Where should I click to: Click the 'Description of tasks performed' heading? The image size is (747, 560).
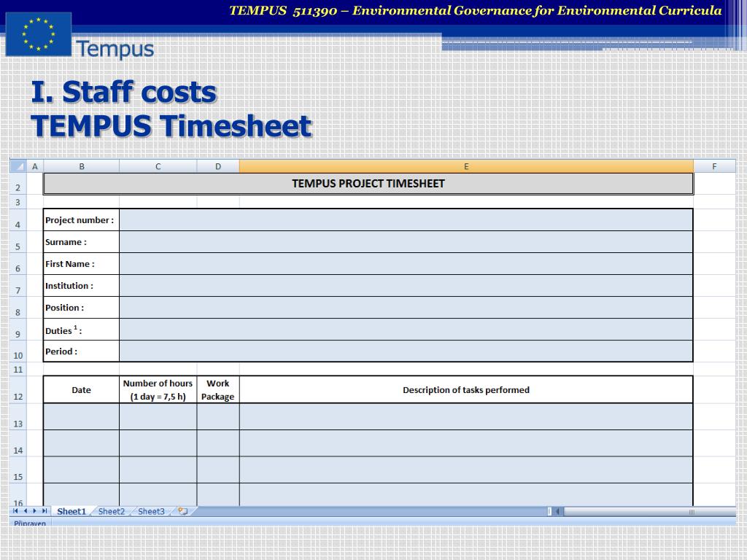(x=466, y=389)
